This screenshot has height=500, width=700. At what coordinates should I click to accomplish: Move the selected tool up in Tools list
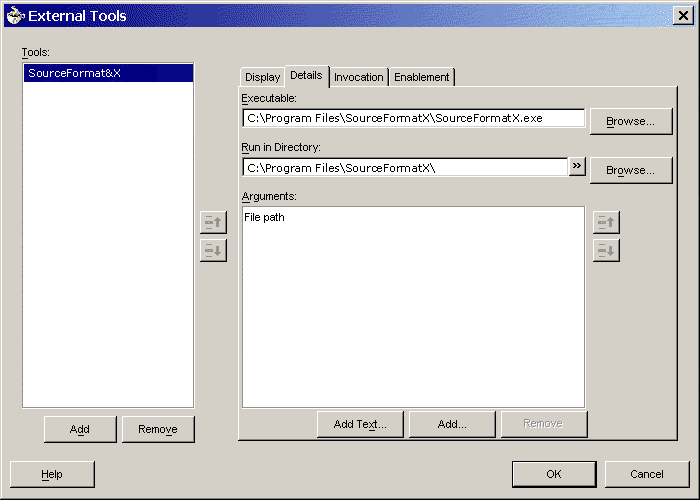pyautogui.click(x=213, y=222)
